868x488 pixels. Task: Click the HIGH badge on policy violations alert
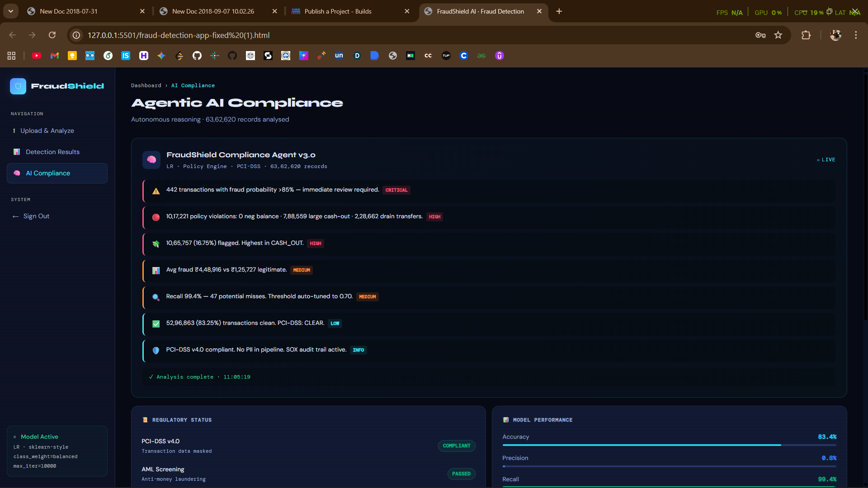pyautogui.click(x=434, y=217)
